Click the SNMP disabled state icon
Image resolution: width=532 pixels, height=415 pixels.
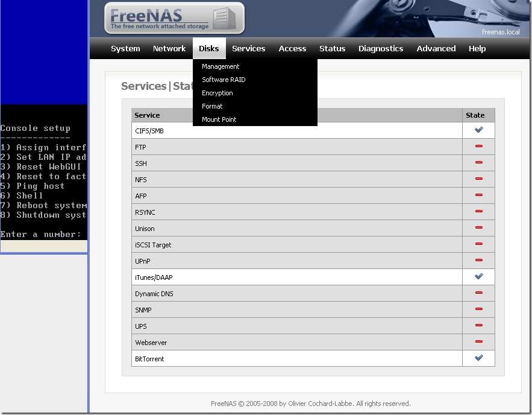click(x=479, y=309)
